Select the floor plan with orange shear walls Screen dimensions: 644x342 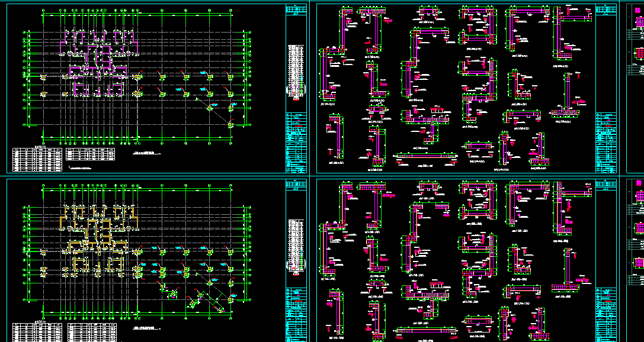click(x=137, y=251)
